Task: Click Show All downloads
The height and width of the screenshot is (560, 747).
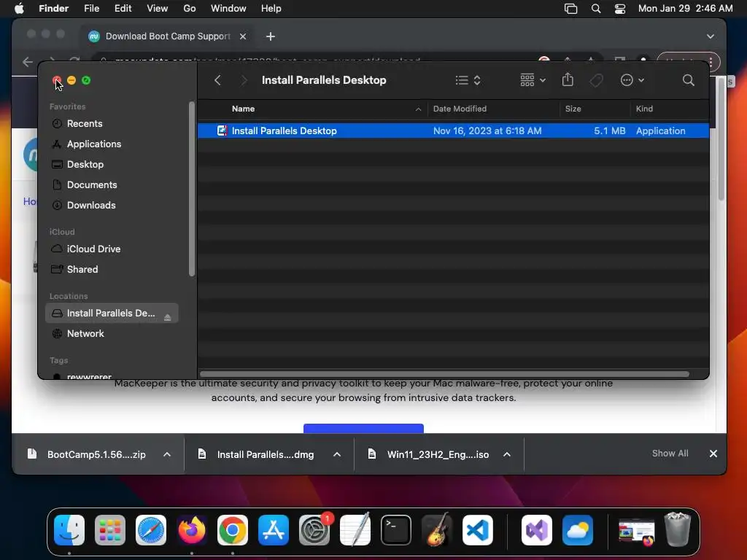Action: pos(670,454)
